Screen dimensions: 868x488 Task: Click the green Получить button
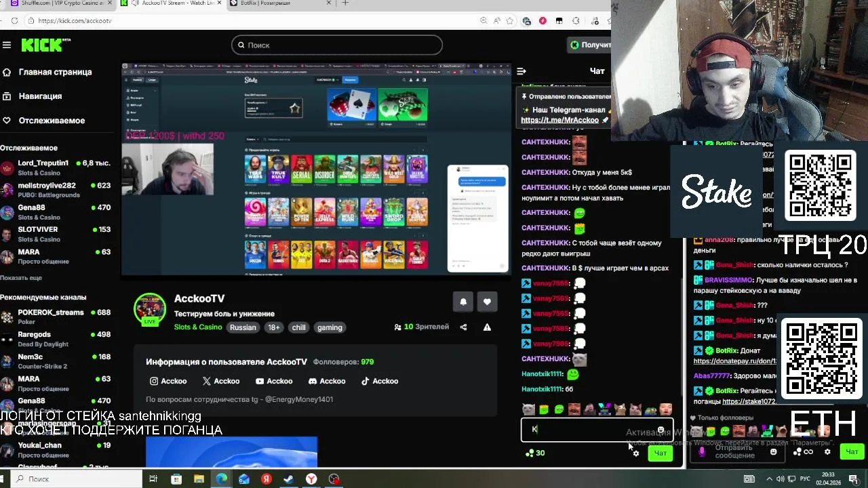tap(590, 45)
